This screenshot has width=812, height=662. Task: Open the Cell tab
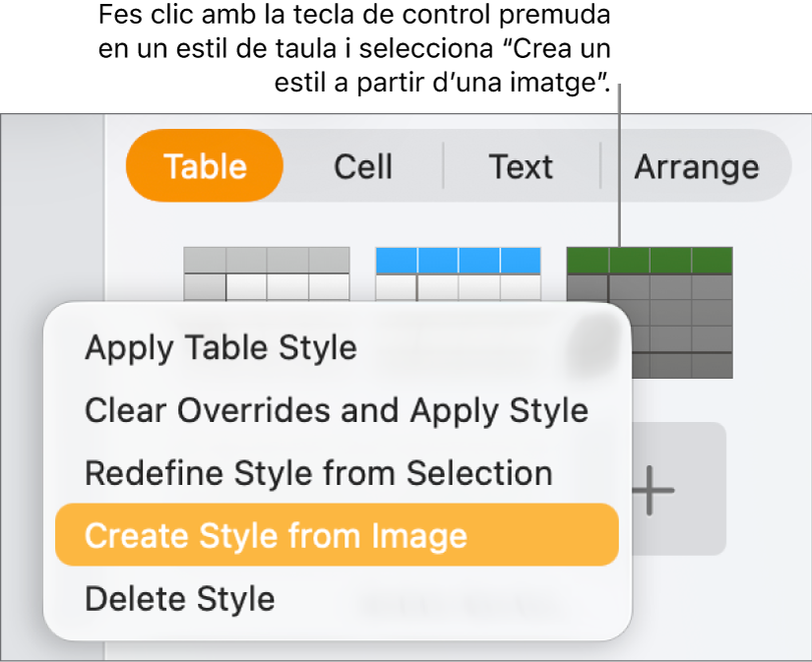pyautogui.click(x=362, y=166)
